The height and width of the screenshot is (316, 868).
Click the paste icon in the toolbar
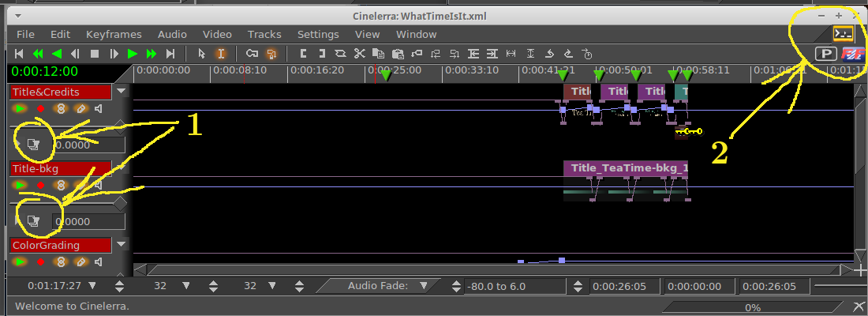(x=398, y=54)
